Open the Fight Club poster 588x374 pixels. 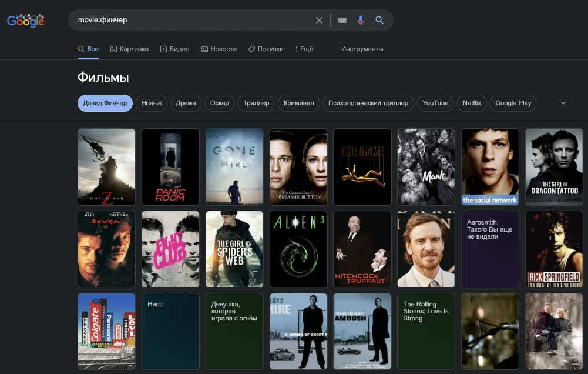[x=170, y=249]
